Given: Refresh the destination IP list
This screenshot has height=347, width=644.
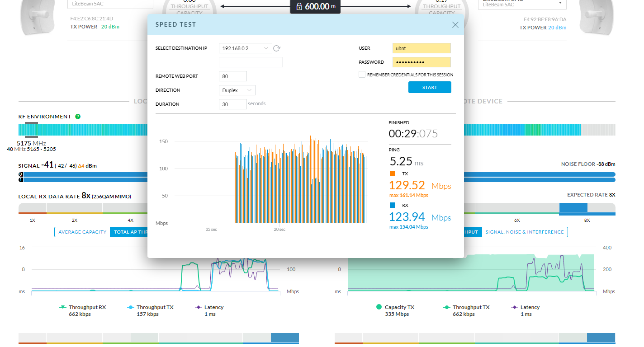Looking at the screenshot, I should click(277, 48).
